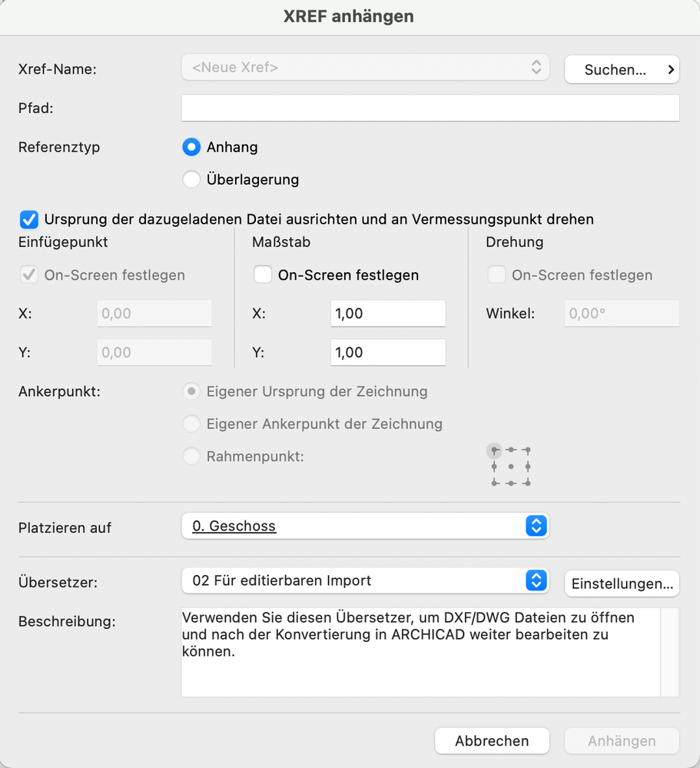Click into the Pfad text field
Screen dimensions: 700x768
point(430,108)
